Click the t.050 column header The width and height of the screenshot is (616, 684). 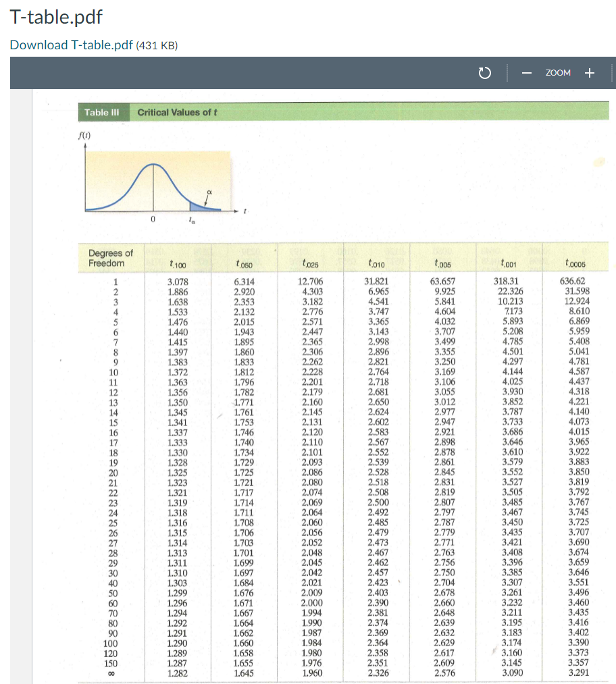pyautogui.click(x=245, y=264)
